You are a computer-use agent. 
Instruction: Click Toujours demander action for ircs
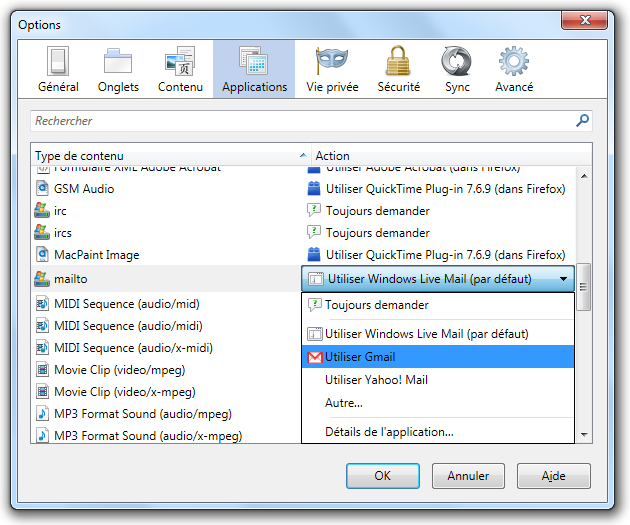coord(378,233)
